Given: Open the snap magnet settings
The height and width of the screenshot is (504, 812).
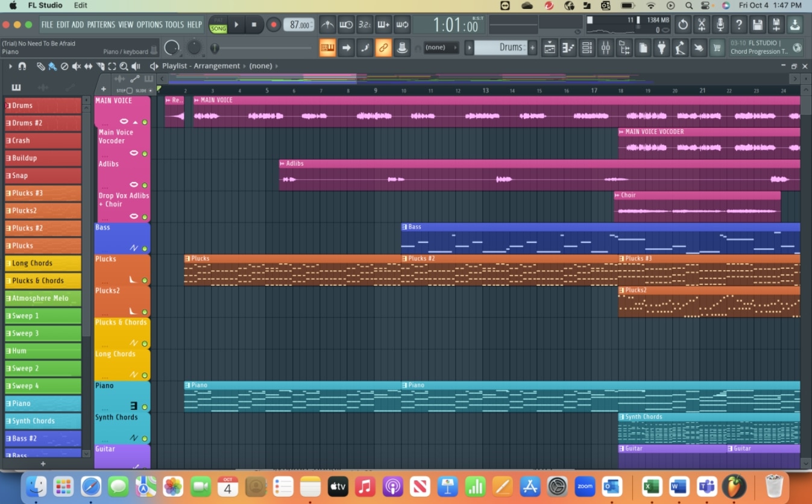Looking at the screenshot, I should coord(22,66).
